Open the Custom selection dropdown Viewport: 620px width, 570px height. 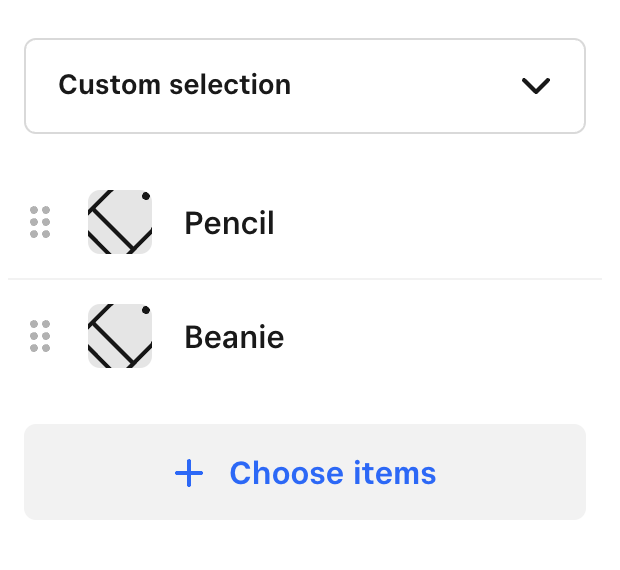(305, 86)
